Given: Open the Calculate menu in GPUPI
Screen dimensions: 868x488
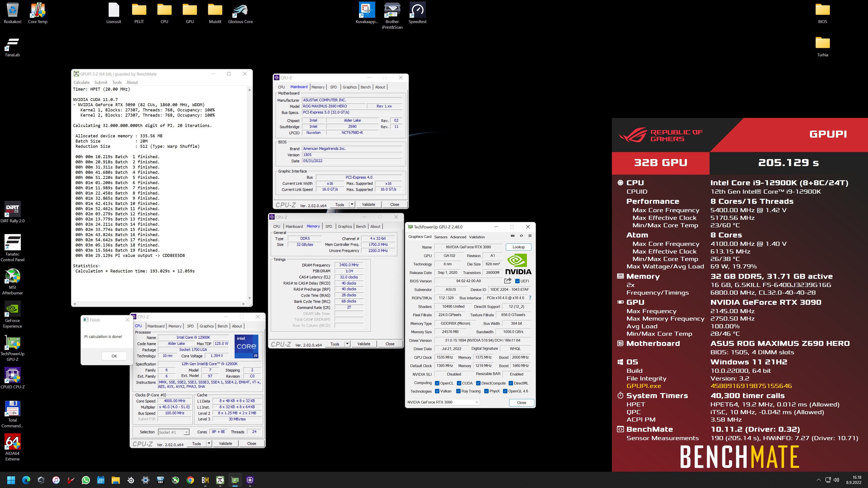Looking at the screenshot, I should point(82,82).
